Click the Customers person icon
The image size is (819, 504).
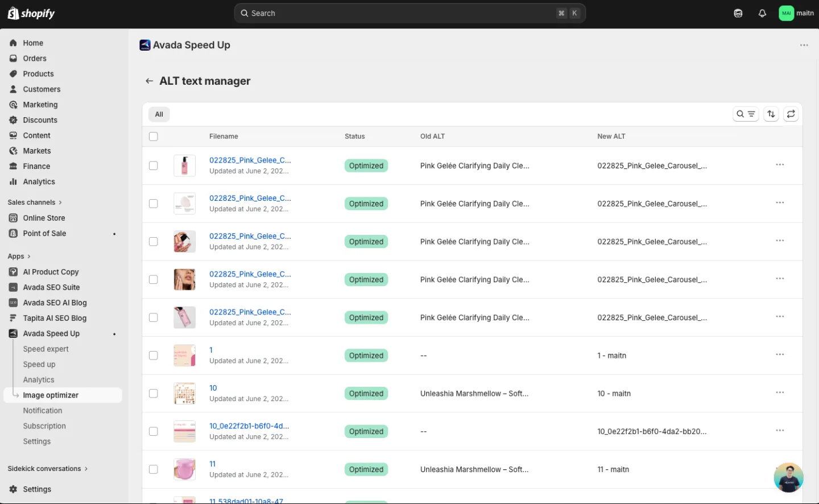tap(13, 89)
